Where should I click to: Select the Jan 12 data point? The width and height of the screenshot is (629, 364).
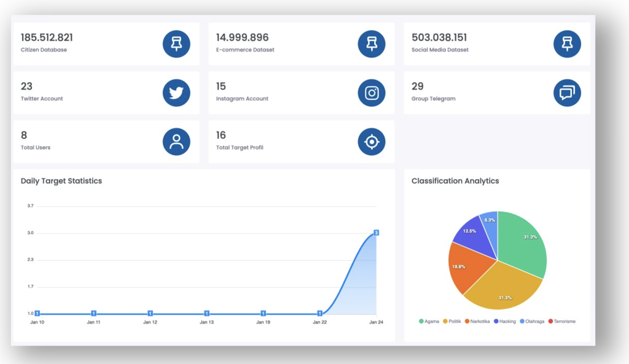tap(150, 313)
